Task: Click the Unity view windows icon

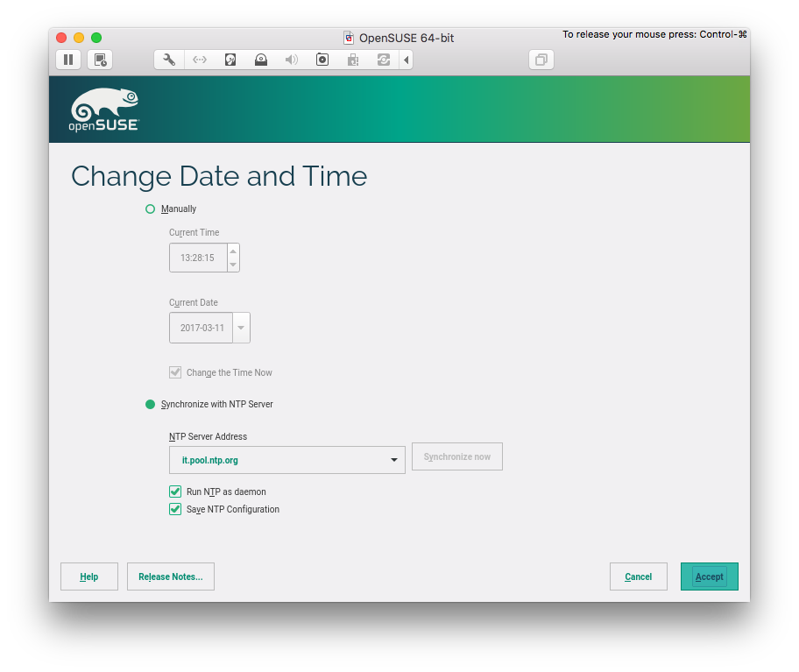Action: tap(541, 60)
